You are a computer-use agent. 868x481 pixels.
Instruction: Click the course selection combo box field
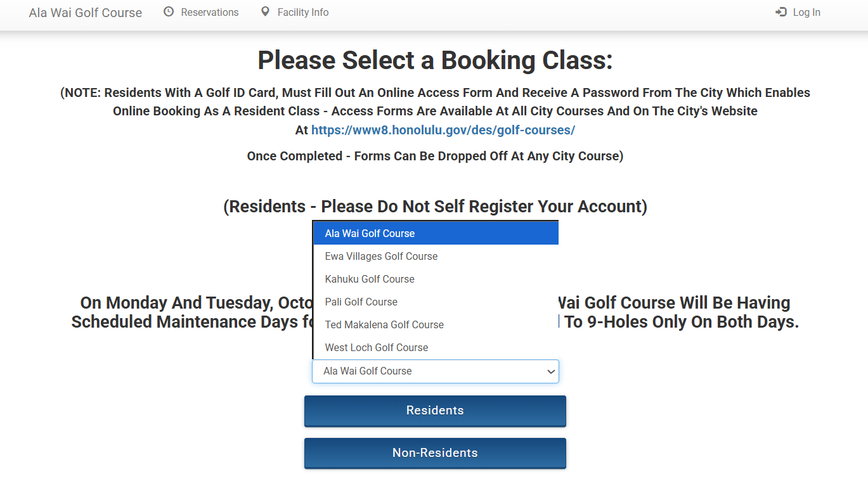(425, 371)
